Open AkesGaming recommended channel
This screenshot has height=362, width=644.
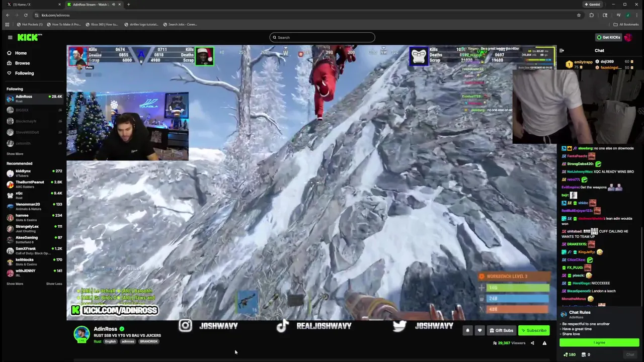34,239
